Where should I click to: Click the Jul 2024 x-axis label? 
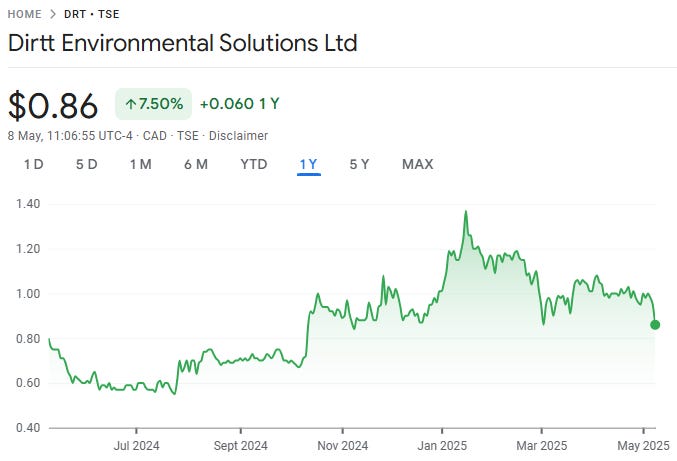[x=136, y=446]
